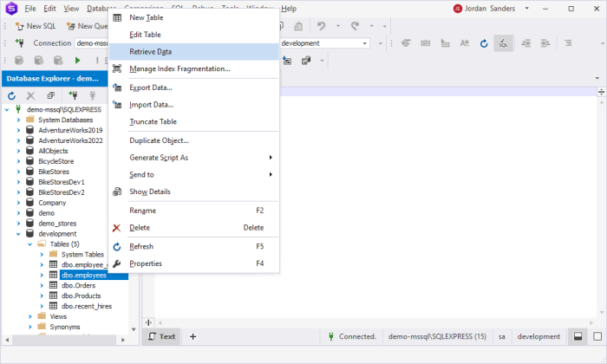This screenshot has width=607, height=364.
Task: Click the New SQL button
Action: click(36, 26)
